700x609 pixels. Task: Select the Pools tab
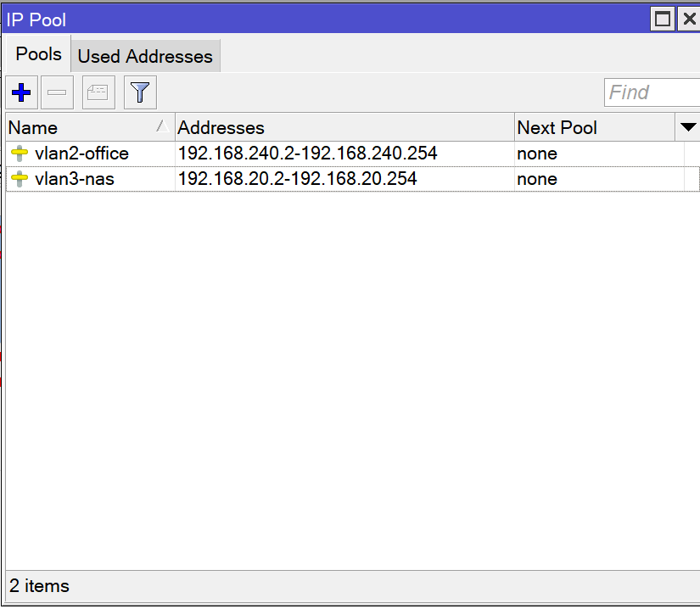pyautogui.click(x=37, y=53)
